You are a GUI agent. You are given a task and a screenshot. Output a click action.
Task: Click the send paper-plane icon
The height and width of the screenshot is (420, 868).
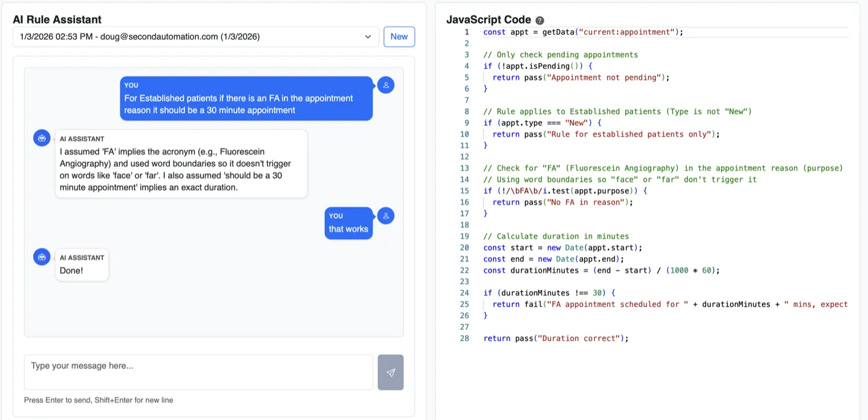pyautogui.click(x=390, y=372)
